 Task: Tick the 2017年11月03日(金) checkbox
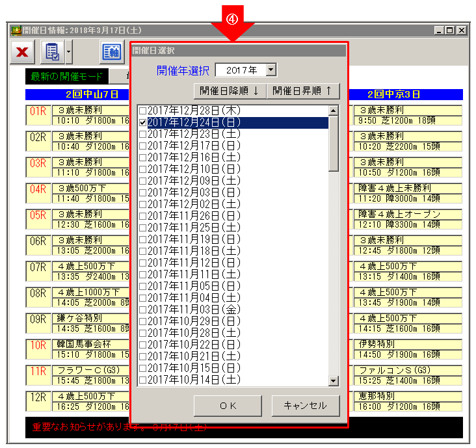point(142,310)
